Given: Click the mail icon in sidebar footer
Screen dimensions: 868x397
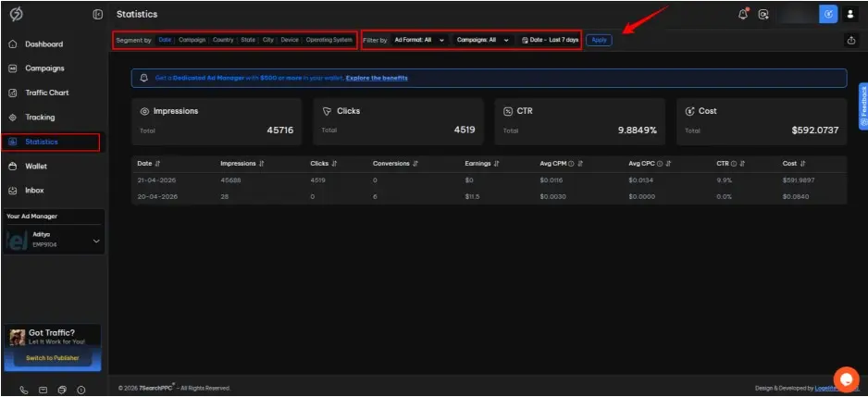Looking at the screenshot, I should [43, 390].
